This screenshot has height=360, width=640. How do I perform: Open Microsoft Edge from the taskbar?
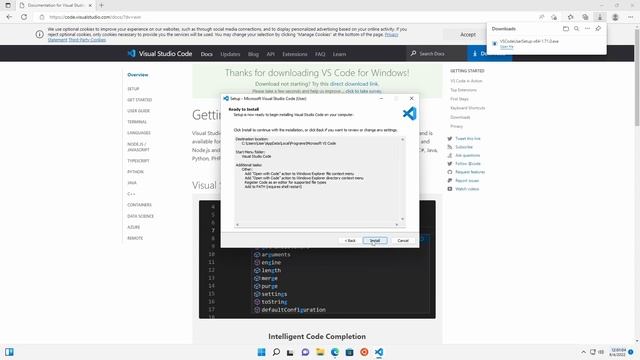coord(335,352)
